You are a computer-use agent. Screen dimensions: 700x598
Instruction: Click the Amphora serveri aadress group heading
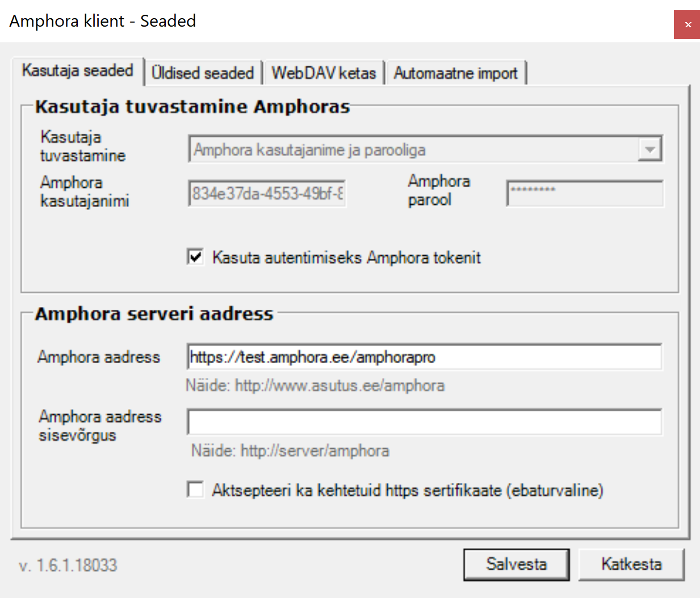[154, 314]
